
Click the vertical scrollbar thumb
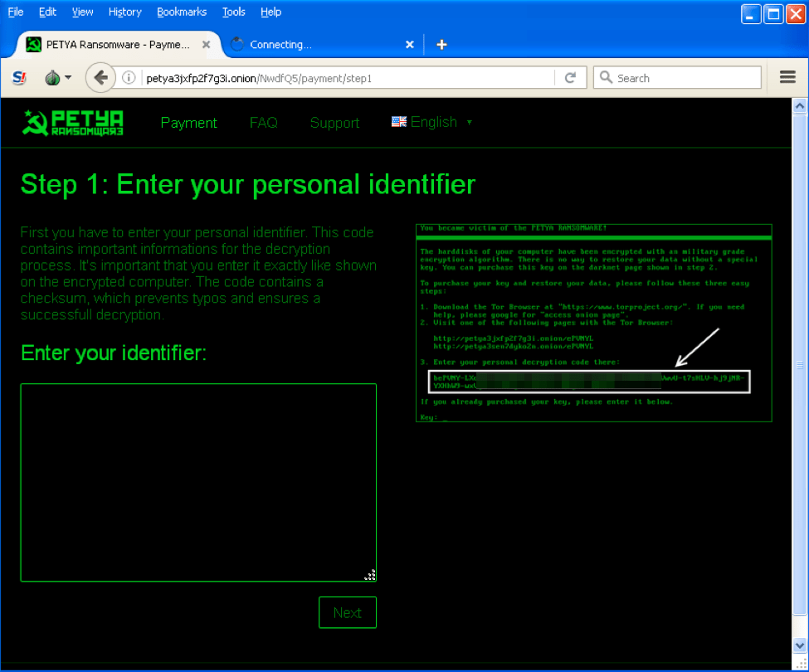pos(799,365)
